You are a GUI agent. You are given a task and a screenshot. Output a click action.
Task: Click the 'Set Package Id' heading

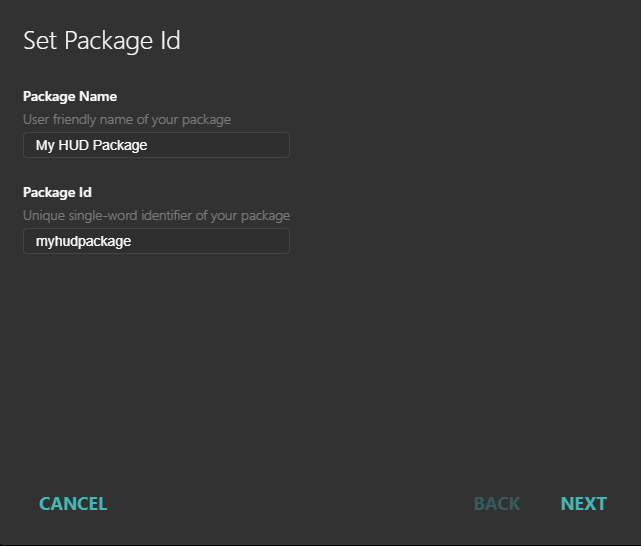102,41
